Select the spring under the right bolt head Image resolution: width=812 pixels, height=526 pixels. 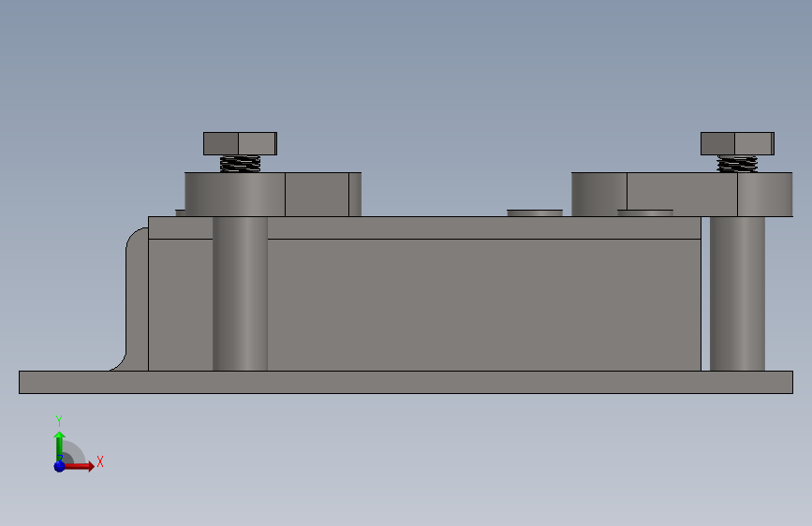pos(737,164)
